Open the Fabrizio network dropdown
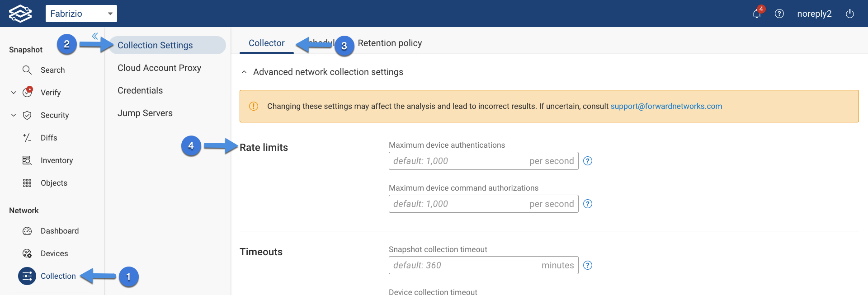 [x=81, y=14]
